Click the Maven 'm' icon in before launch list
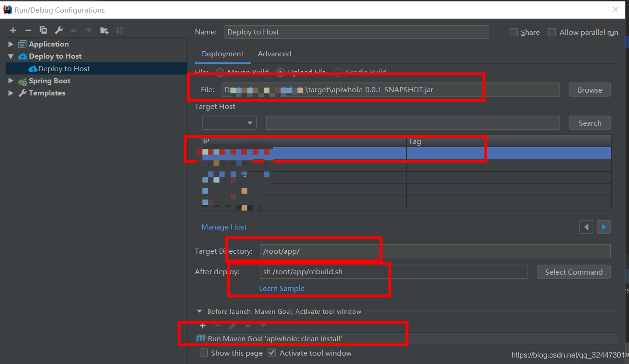Screen dimensions: 629x364 tap(201, 338)
